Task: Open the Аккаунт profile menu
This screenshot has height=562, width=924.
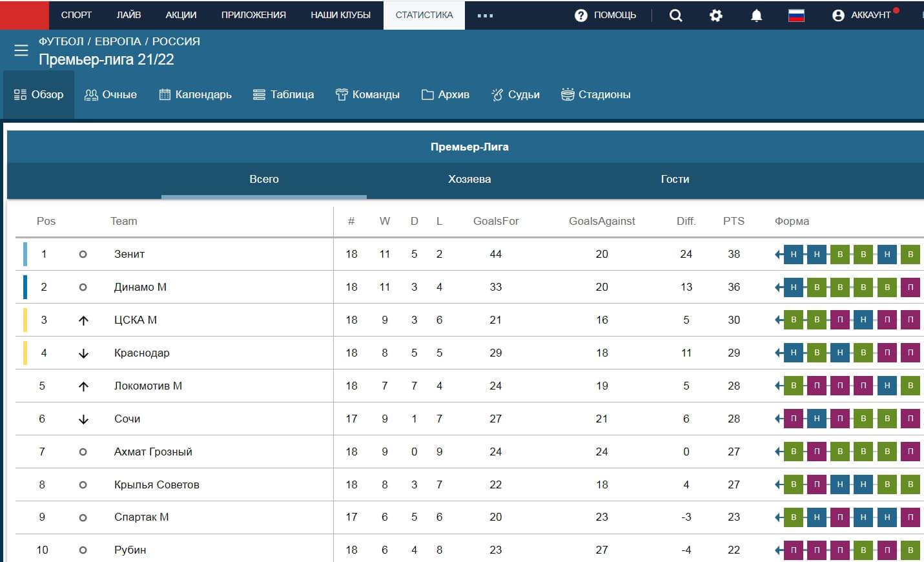Action: [863, 15]
